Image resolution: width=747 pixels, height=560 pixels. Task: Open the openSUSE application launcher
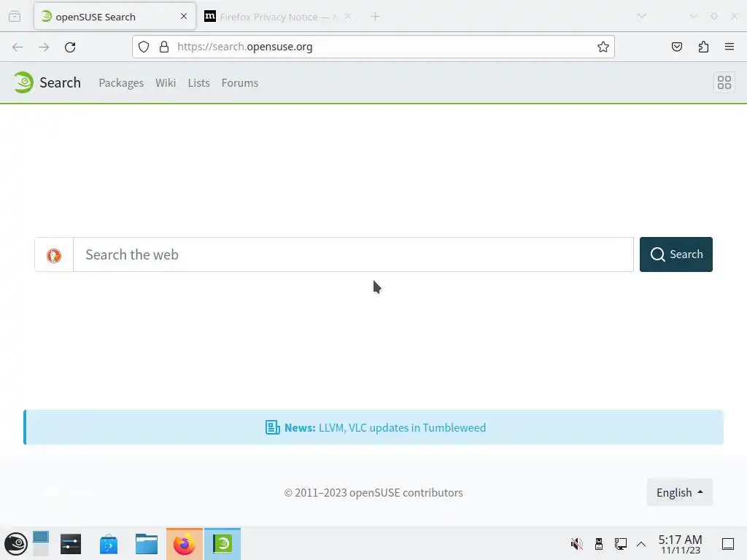pos(16,544)
